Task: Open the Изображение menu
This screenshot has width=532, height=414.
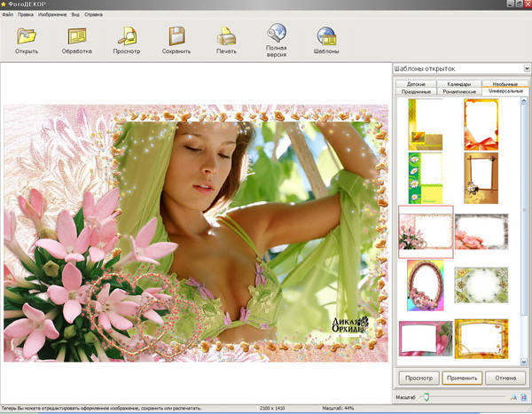Action: click(x=51, y=15)
